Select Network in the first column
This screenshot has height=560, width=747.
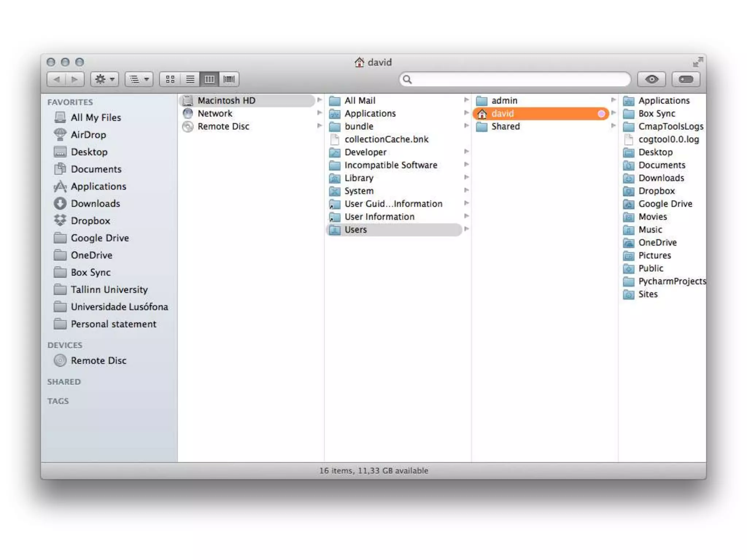(x=215, y=113)
